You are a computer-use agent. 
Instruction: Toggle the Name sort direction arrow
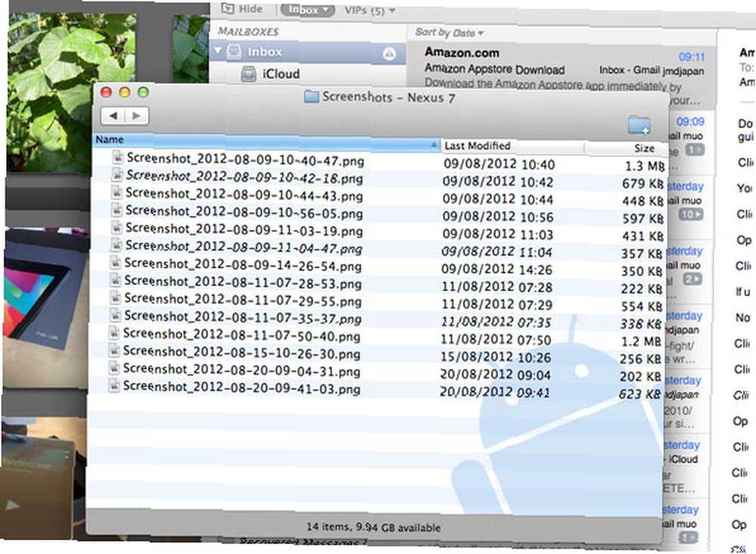tap(433, 144)
